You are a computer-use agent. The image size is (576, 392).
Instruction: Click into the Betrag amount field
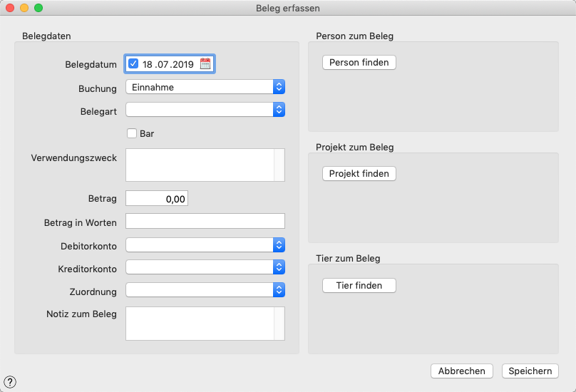coord(157,198)
